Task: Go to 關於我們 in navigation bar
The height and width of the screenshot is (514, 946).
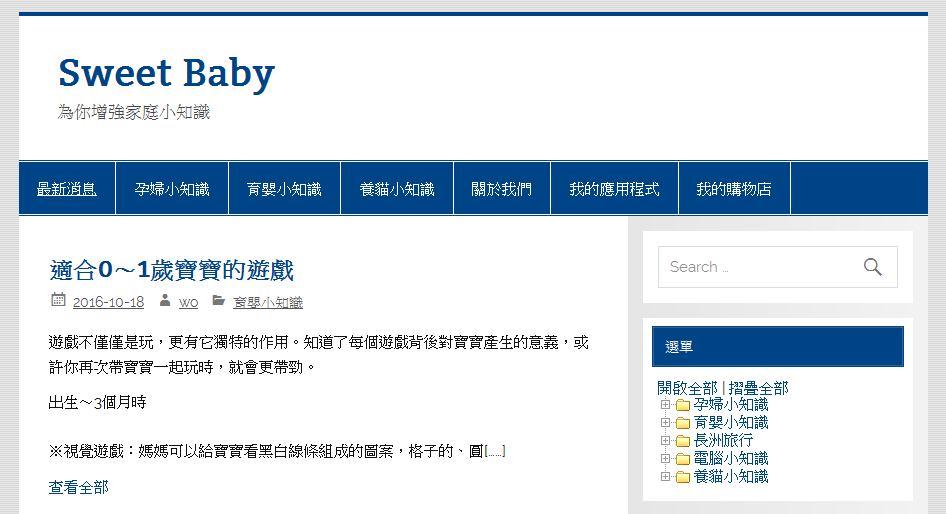Action: point(502,189)
